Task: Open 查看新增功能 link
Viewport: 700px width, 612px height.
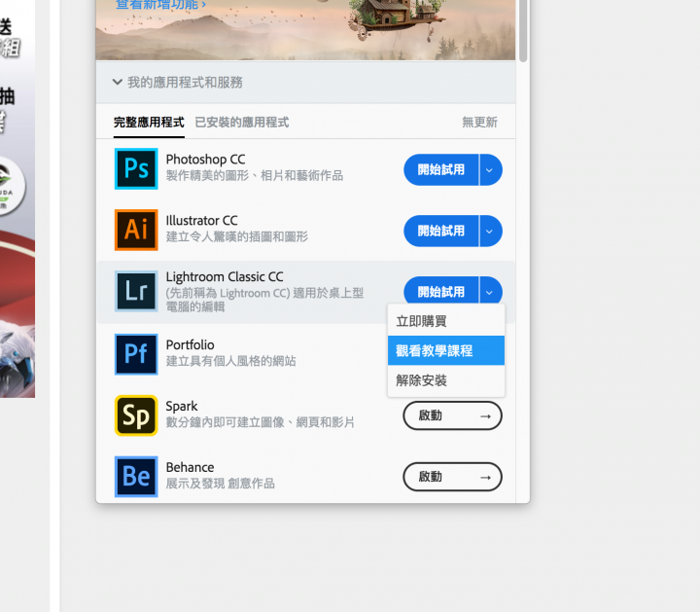Action: point(160,5)
